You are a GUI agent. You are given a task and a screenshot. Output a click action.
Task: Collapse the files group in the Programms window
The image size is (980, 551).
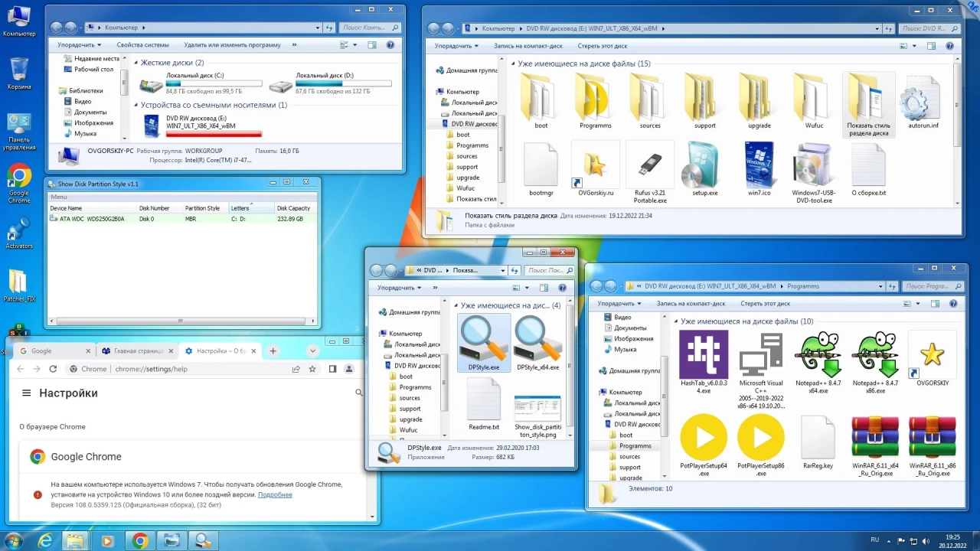[675, 322]
